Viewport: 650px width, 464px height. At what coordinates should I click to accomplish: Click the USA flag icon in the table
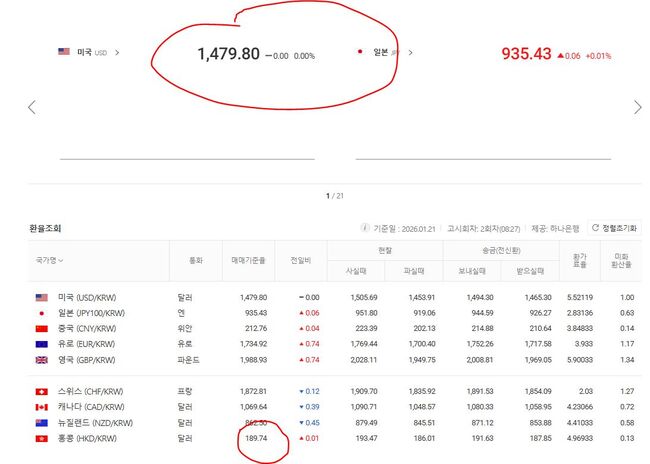[x=42, y=297]
